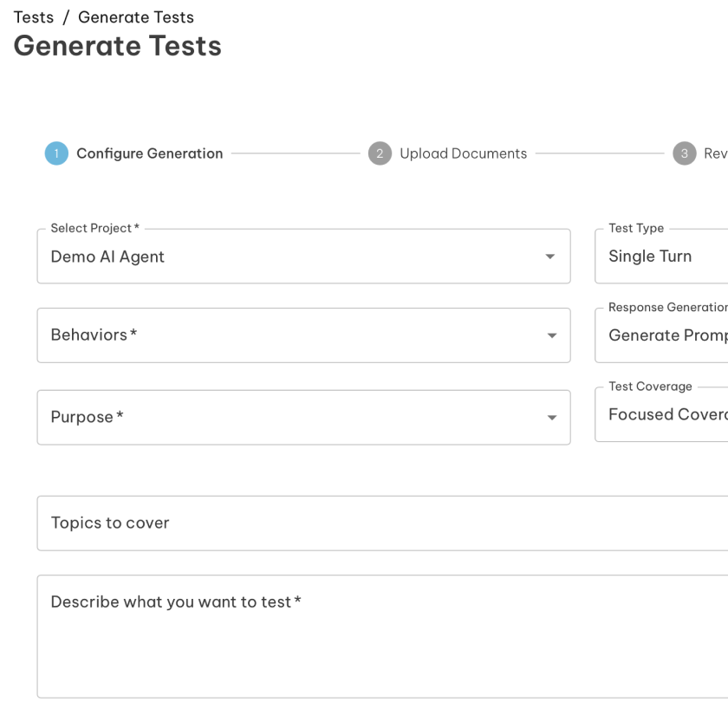
Task: Focus the Topics to cover field
Action: coord(381,523)
